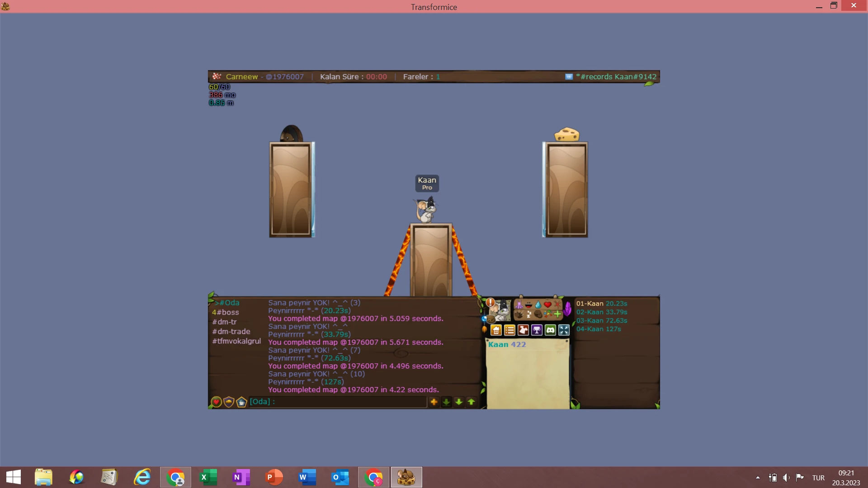Image resolution: width=868 pixels, height=488 pixels.
Task: Choose the blue teardrop cry emote
Action: 538,305
